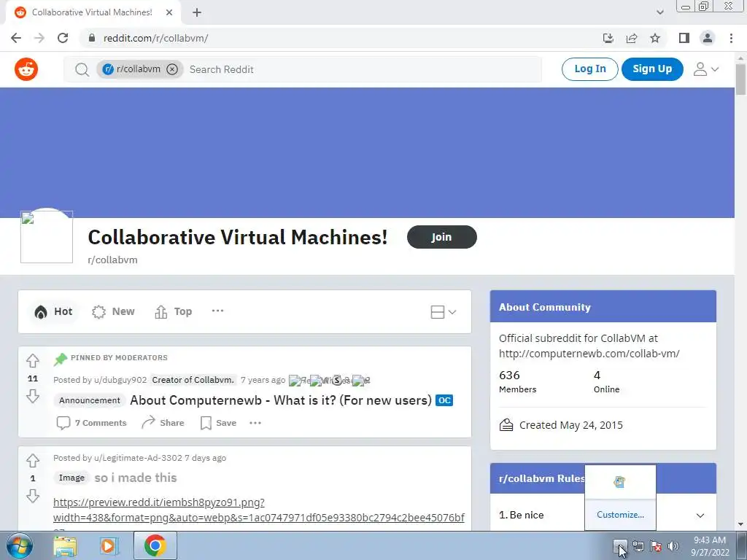Viewport: 747px width, 560px height.
Task: Open the Chrome profile avatar
Action: [x=708, y=38]
